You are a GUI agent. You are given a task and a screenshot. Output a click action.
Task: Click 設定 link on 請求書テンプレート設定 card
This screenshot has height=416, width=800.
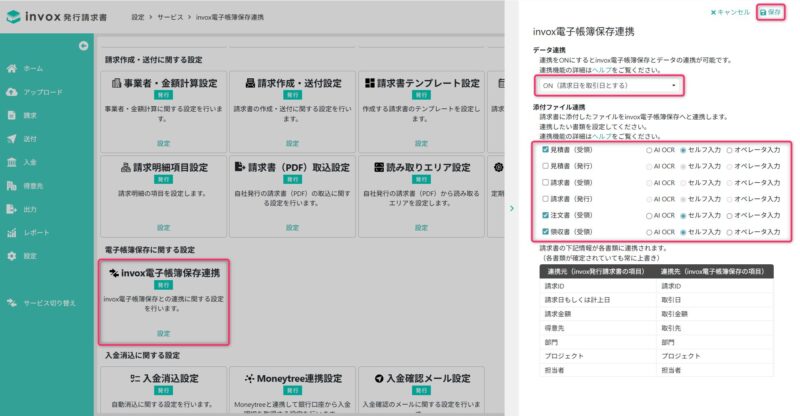[421, 143]
